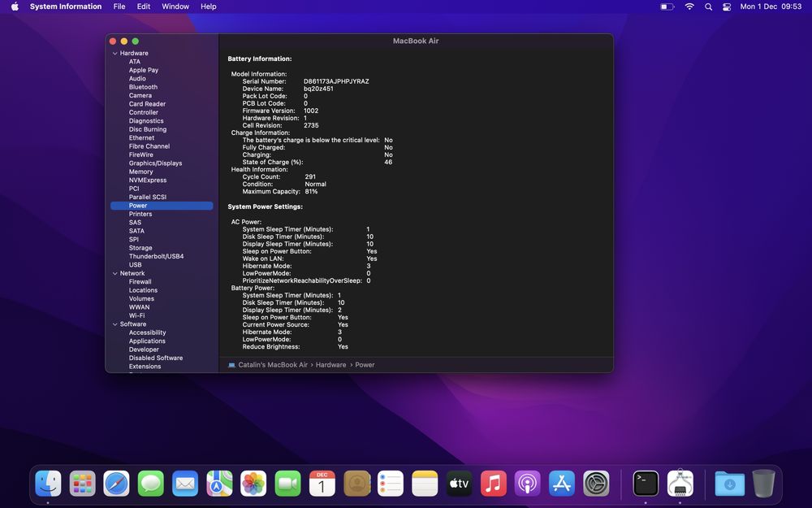The width and height of the screenshot is (812, 508).
Task: Open Messages app in the Dock
Action: (x=151, y=483)
